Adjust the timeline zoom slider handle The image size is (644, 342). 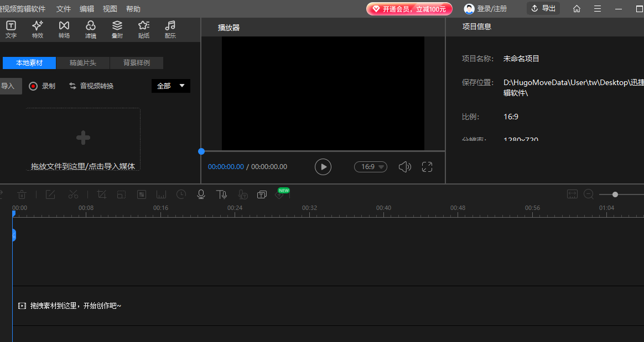click(615, 194)
